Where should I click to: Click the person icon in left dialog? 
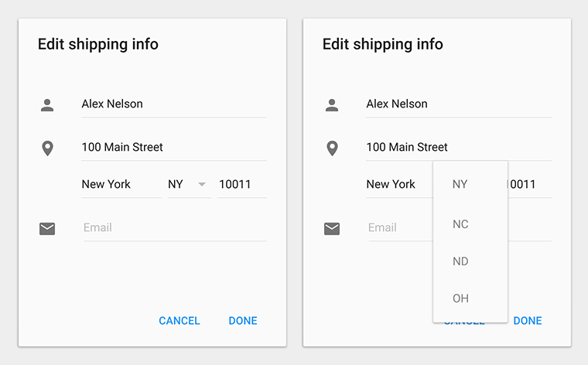tap(47, 105)
